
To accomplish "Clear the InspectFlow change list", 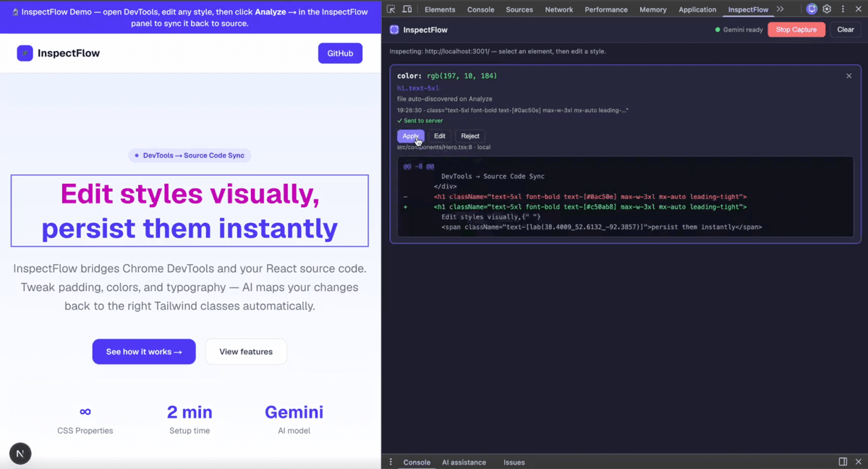I will click(846, 30).
